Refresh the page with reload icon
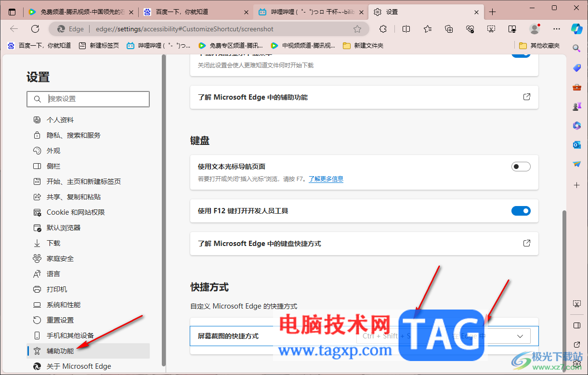The height and width of the screenshot is (375, 588). [35, 29]
